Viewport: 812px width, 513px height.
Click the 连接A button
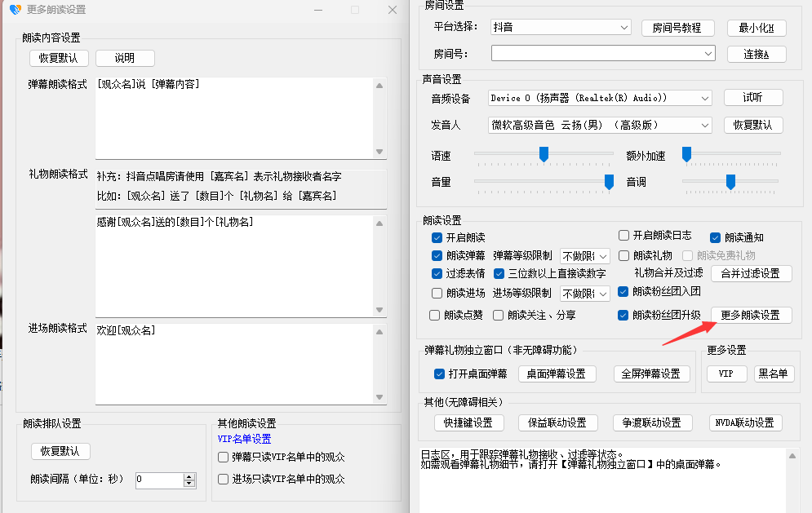pos(757,55)
